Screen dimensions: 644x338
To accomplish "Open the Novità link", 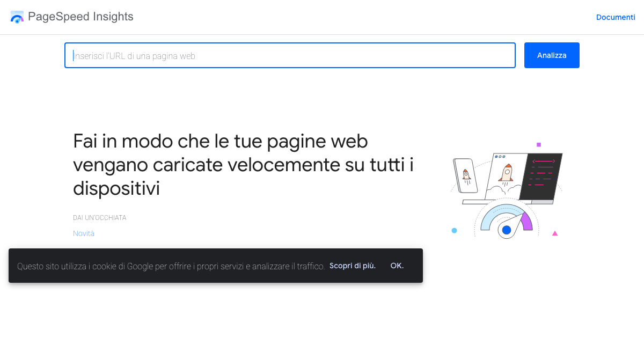I will [x=83, y=233].
